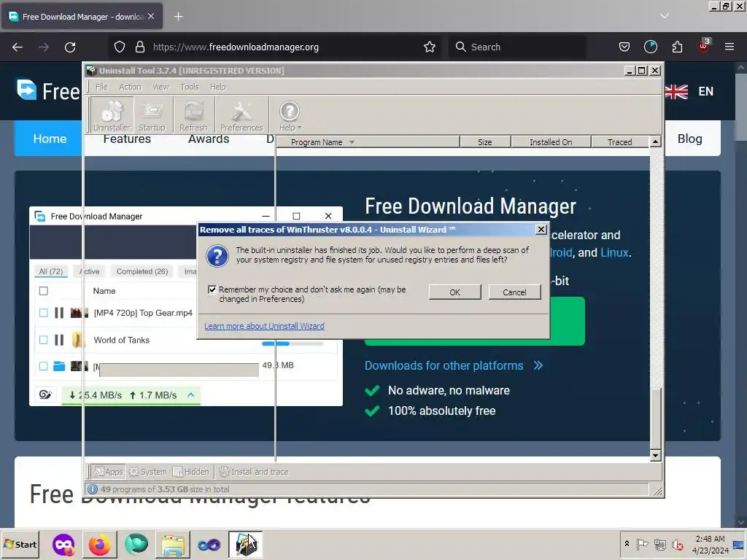Close the Free Download Manager tab

(151, 16)
